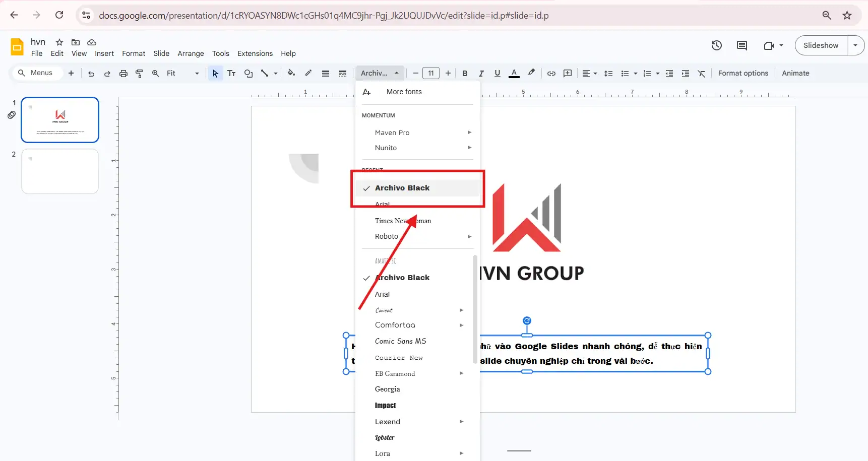Open the font family dropdown

[x=380, y=74]
